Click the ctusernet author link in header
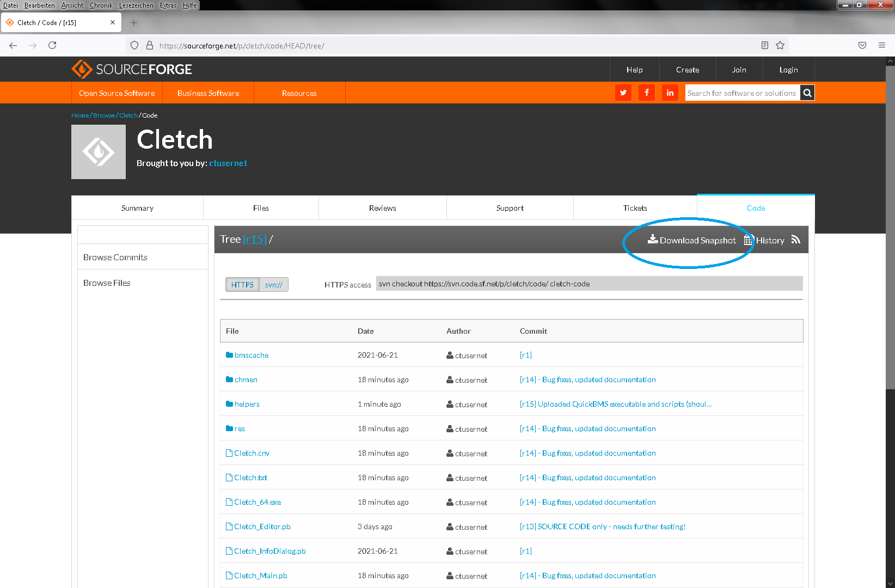 [x=228, y=163]
